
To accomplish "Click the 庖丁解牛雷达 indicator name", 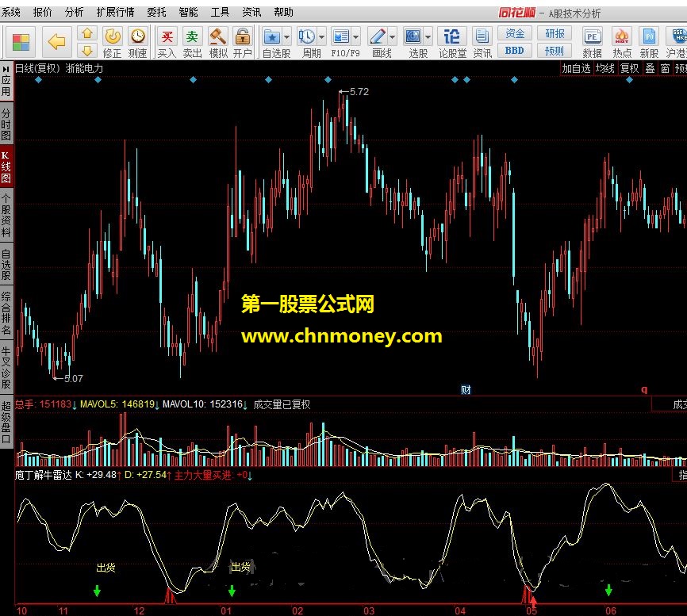I will 44,475.
